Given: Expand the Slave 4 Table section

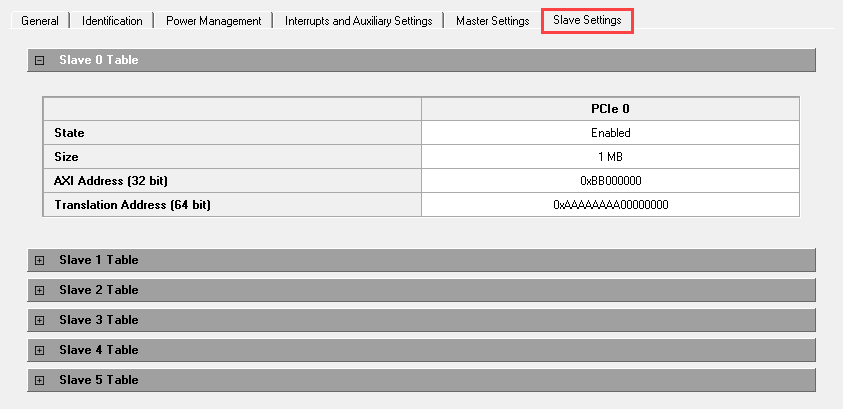Looking at the screenshot, I should 40,350.
